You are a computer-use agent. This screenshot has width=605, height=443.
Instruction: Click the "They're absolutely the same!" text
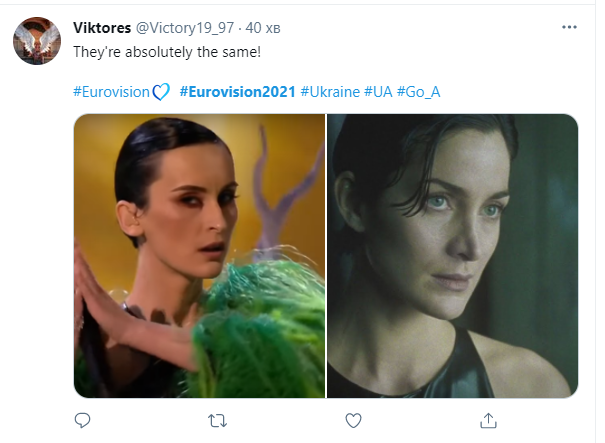(x=167, y=52)
